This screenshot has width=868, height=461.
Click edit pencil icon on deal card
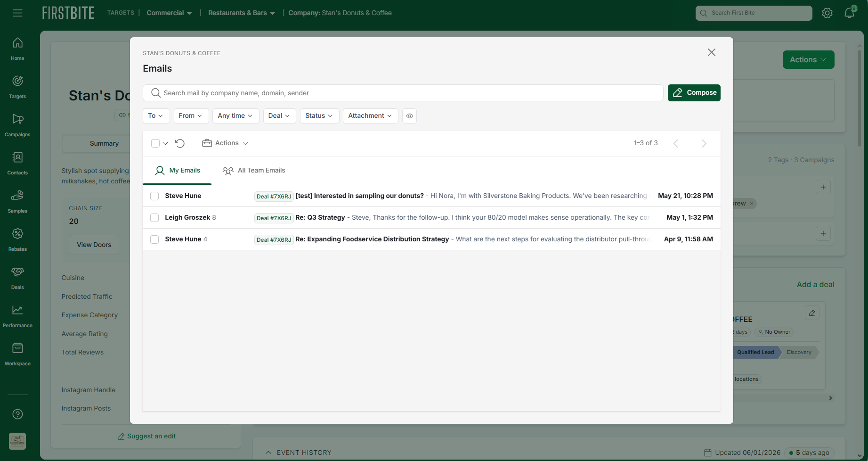click(x=812, y=313)
